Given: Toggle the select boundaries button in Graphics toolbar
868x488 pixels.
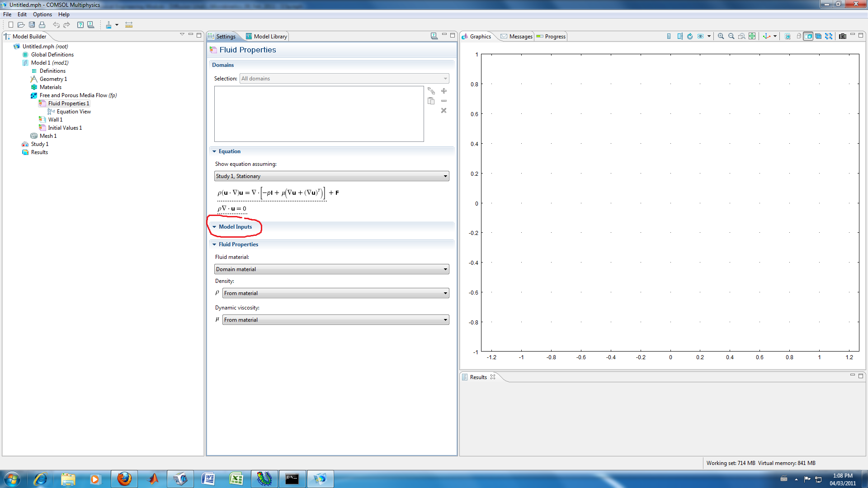Looking at the screenshot, I should coord(818,36).
